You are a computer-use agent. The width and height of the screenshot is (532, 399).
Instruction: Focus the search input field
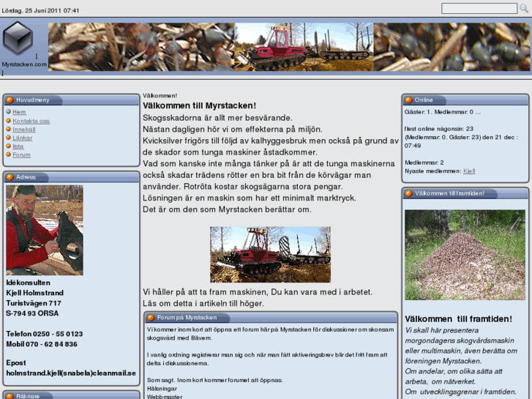[x=479, y=9]
